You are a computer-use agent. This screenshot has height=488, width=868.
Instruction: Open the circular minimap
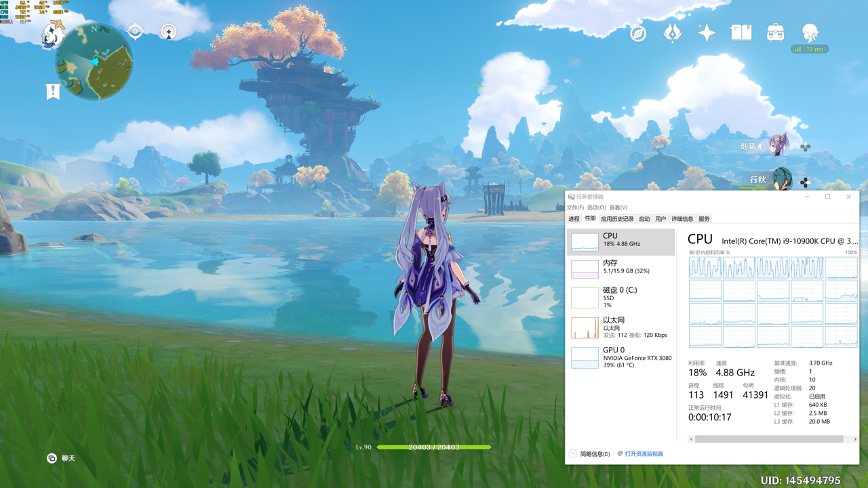point(94,62)
